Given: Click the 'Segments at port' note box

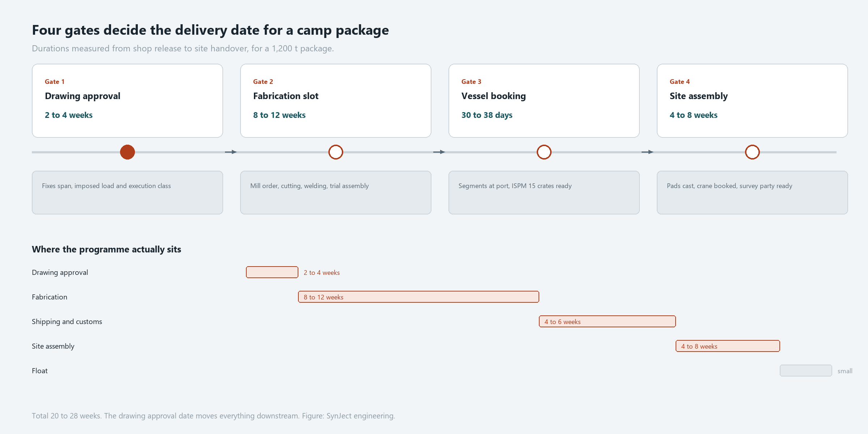Looking at the screenshot, I should (544, 193).
